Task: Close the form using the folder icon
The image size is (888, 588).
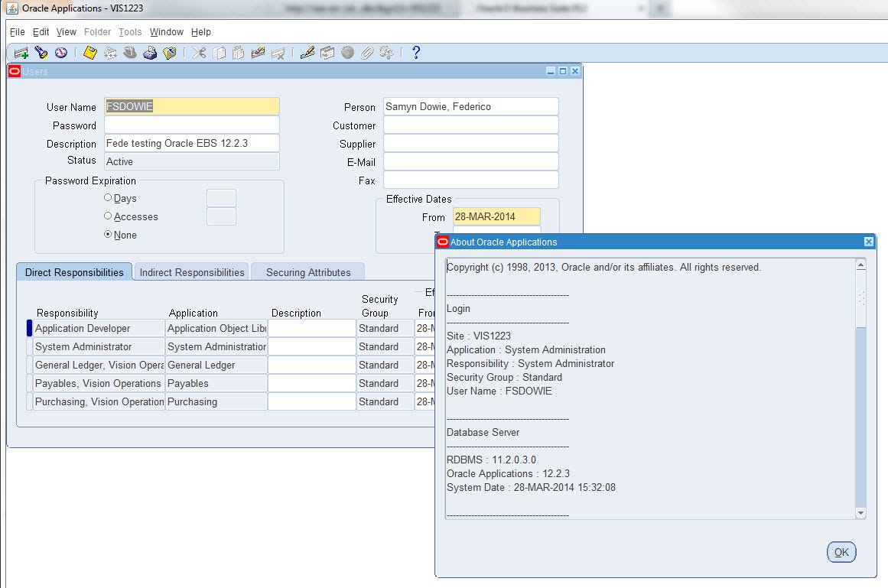Action: point(170,53)
